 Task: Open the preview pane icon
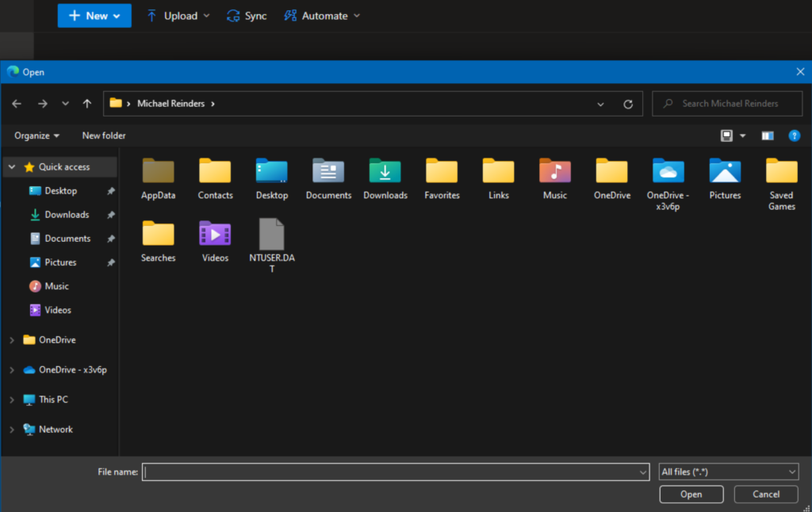(767, 136)
